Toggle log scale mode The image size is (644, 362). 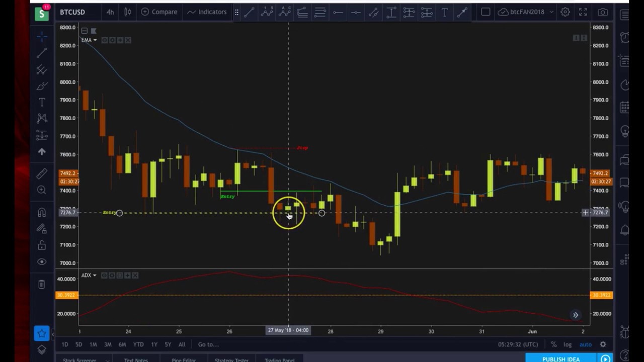click(x=568, y=344)
